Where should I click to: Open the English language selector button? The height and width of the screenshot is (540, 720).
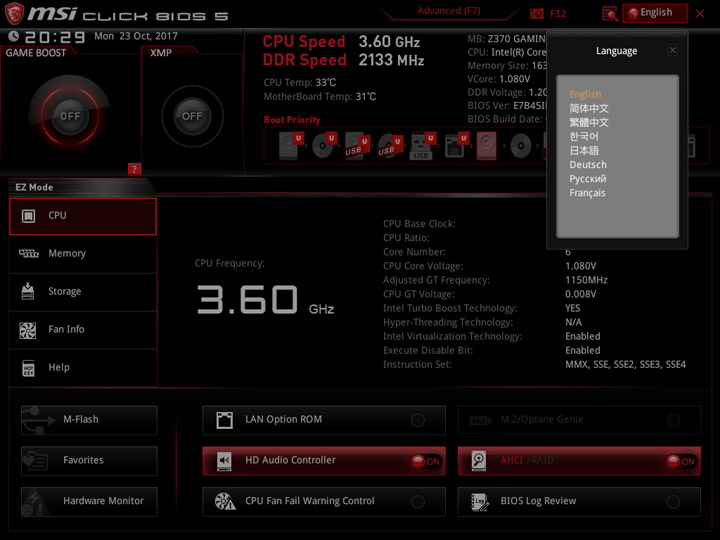(x=655, y=13)
